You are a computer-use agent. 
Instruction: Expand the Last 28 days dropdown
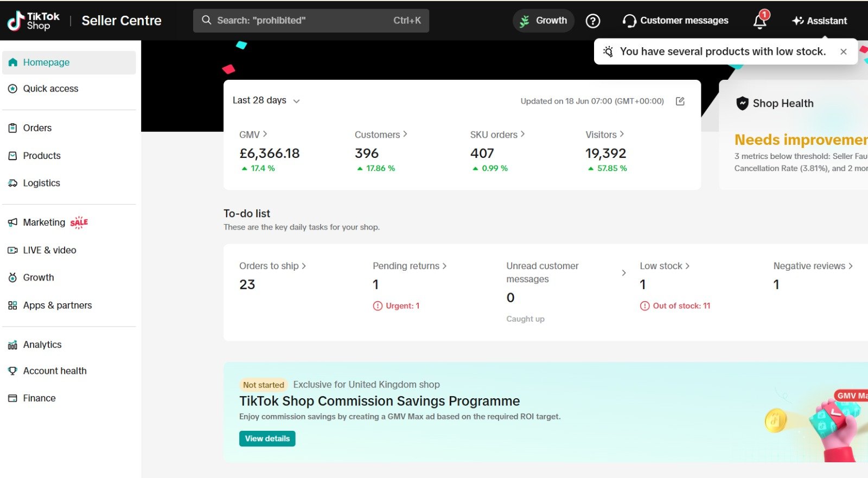click(x=266, y=100)
